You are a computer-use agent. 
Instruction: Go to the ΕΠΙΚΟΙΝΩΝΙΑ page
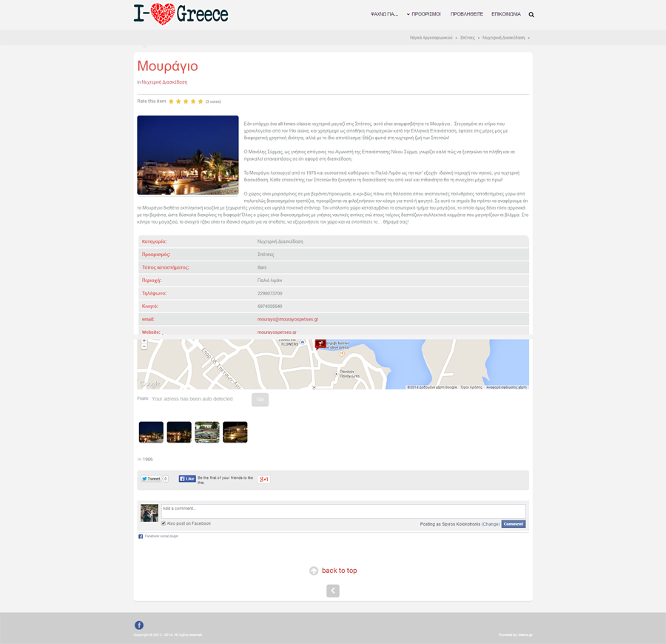coord(506,14)
